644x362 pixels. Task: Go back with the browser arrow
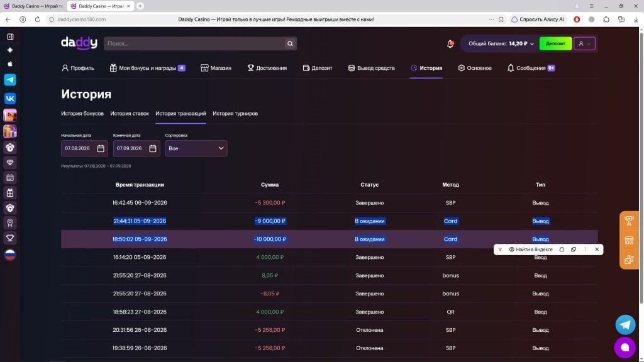point(8,19)
